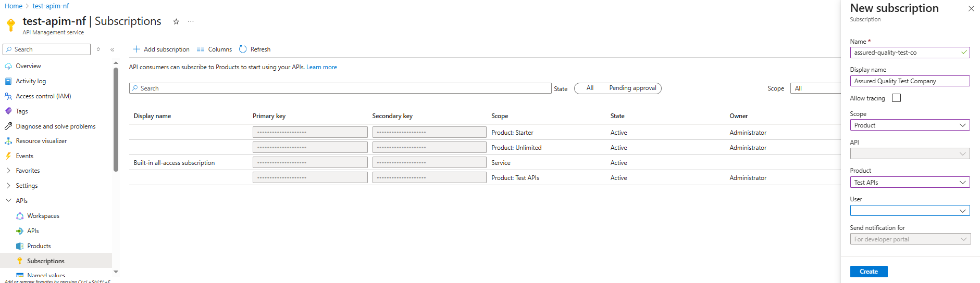Click the Products box icon

click(x=20, y=246)
